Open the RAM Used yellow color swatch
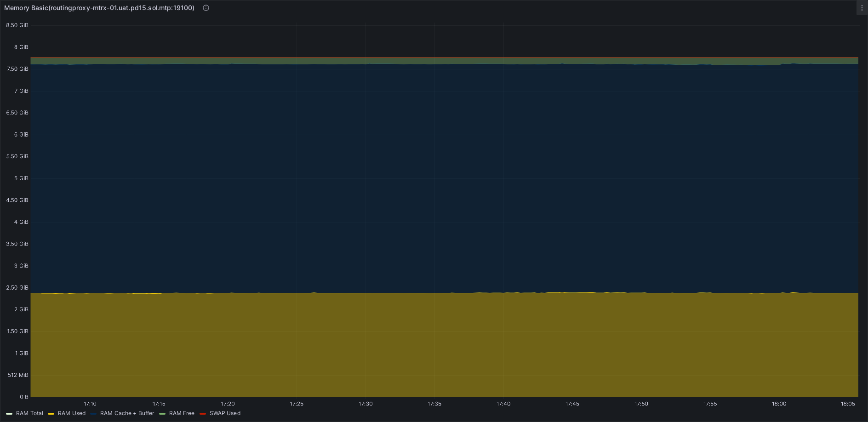This screenshot has width=868, height=422. coord(51,414)
